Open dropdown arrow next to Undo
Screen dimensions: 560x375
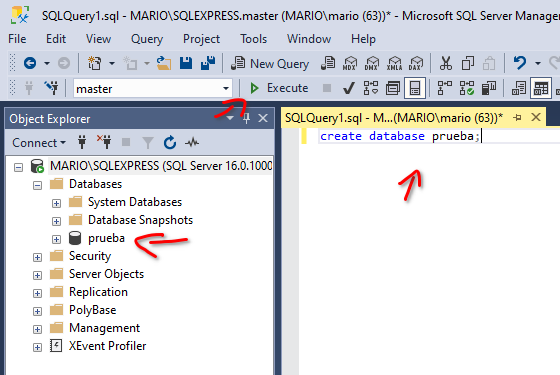point(538,63)
